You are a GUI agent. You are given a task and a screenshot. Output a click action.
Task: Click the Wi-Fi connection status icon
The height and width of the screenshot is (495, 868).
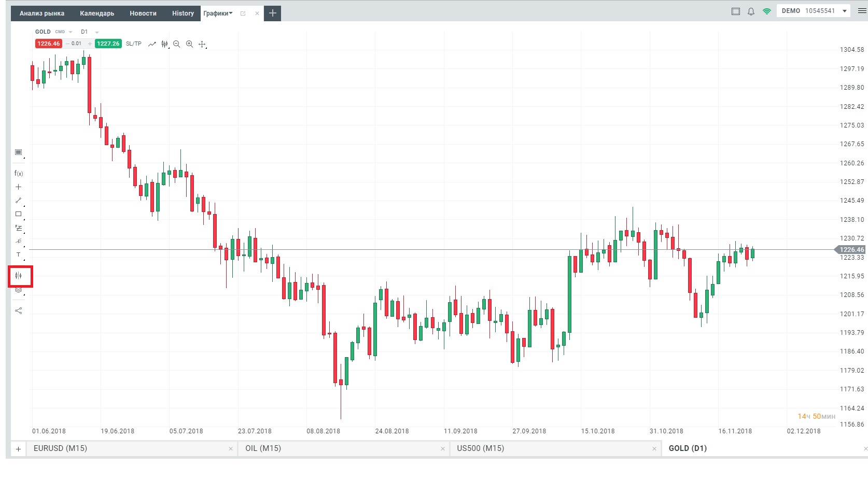coord(766,11)
